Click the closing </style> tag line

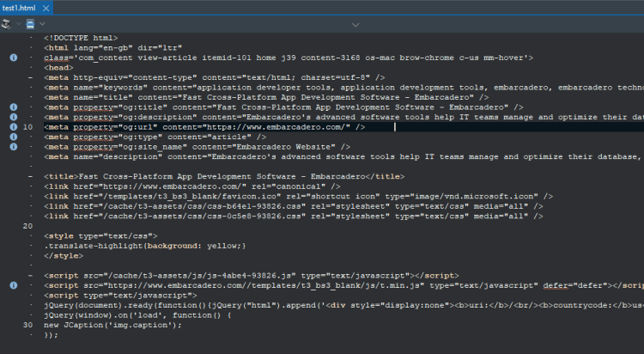64,256
